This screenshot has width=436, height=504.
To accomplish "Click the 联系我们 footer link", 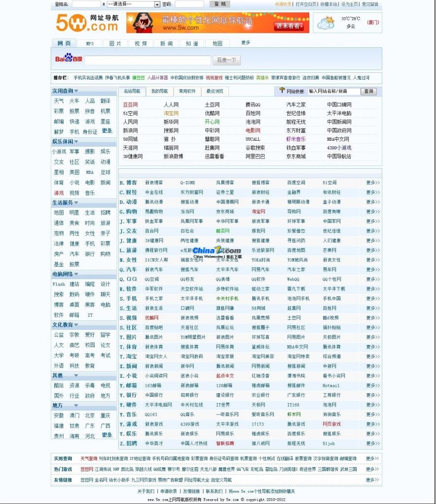I will (214, 491).
